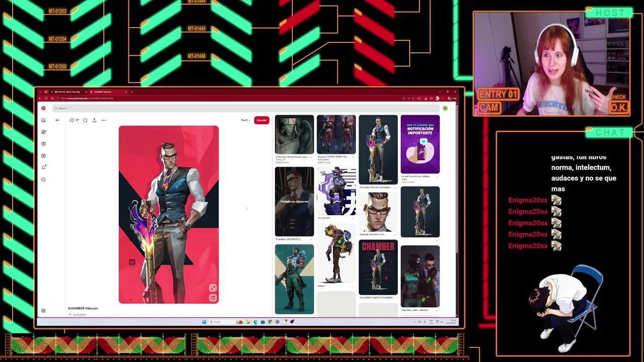Open the Visitado por última vez pin
644x362 pixels.
[294, 202]
